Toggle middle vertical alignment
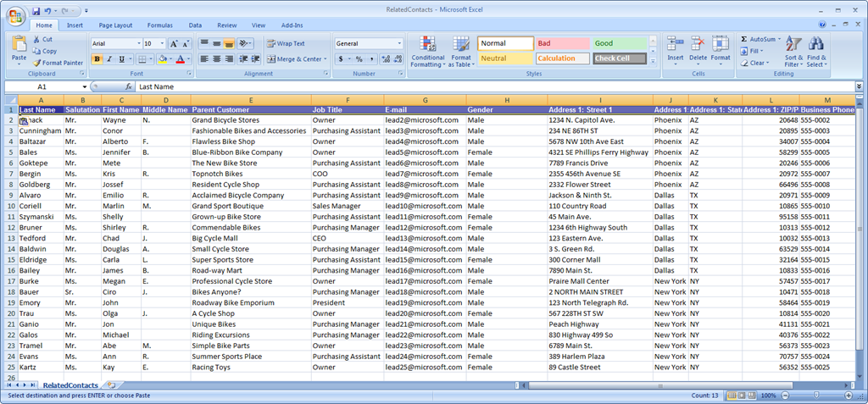Image resolution: width=868 pixels, height=404 pixels. click(x=216, y=44)
